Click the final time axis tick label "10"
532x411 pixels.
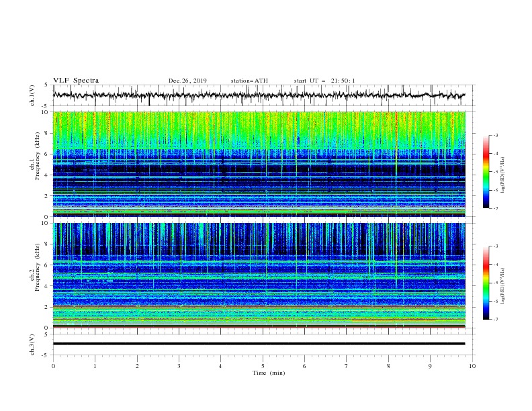pyautogui.click(x=472, y=366)
